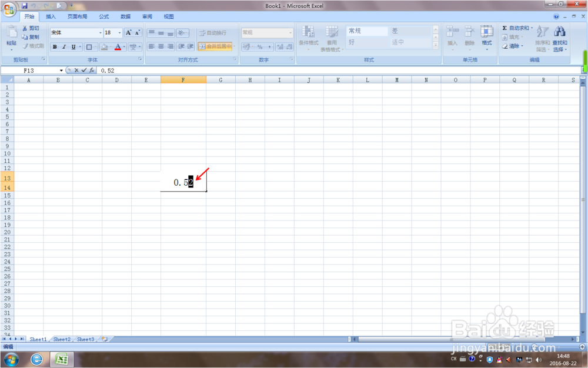This screenshot has height=368, width=588.
Task: Switch to the 视图 ribbon tab
Action: tap(169, 16)
